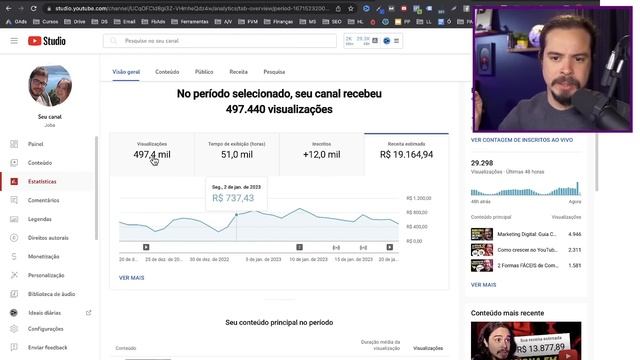
Task: Open Como crescer no YouTube video row
Action: click(526, 250)
